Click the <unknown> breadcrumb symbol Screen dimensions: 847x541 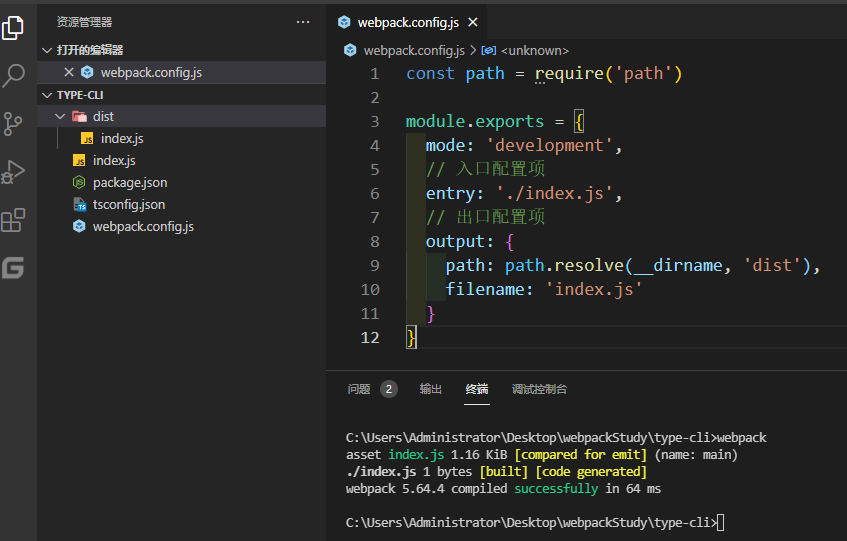click(535, 51)
